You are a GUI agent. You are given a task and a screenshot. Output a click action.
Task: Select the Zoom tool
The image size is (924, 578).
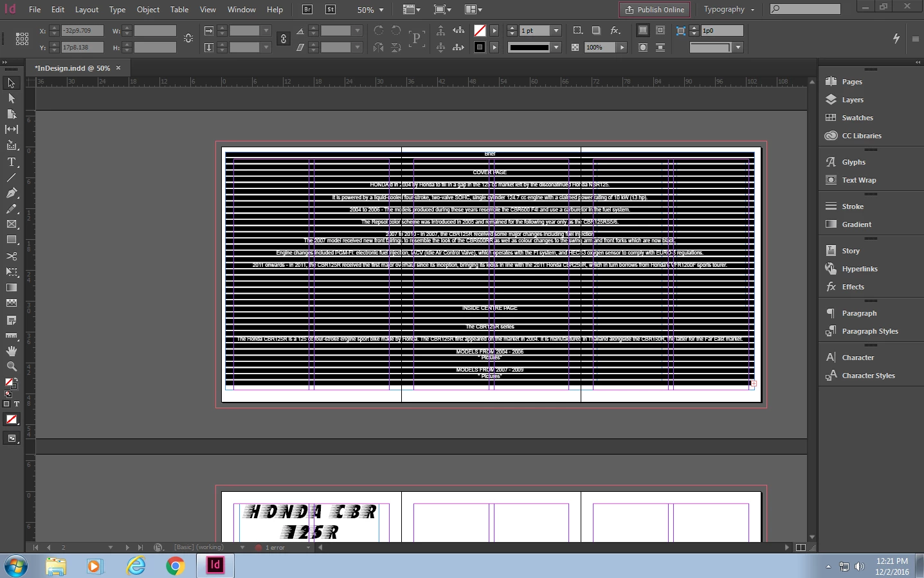point(12,366)
